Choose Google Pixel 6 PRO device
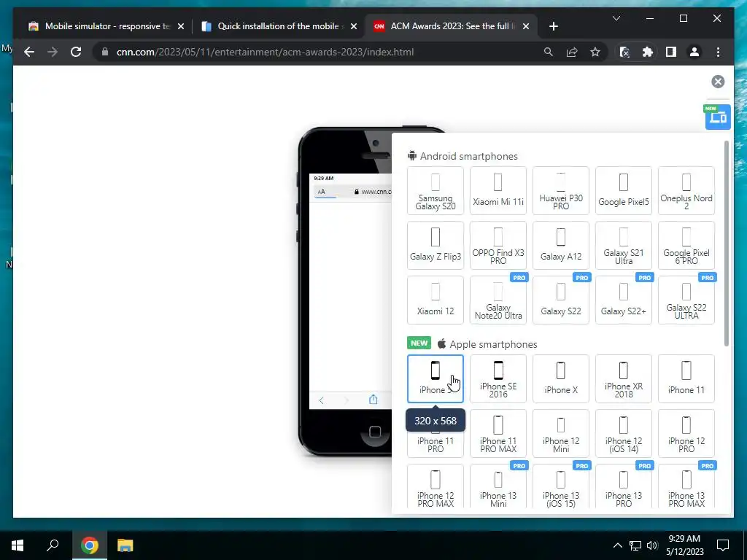 686,246
